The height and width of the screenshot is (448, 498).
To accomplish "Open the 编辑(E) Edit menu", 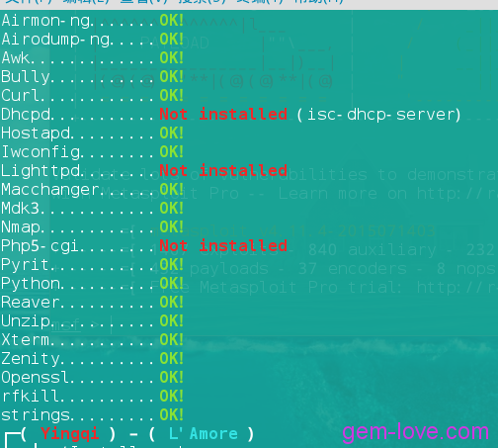I will (86, 2).
